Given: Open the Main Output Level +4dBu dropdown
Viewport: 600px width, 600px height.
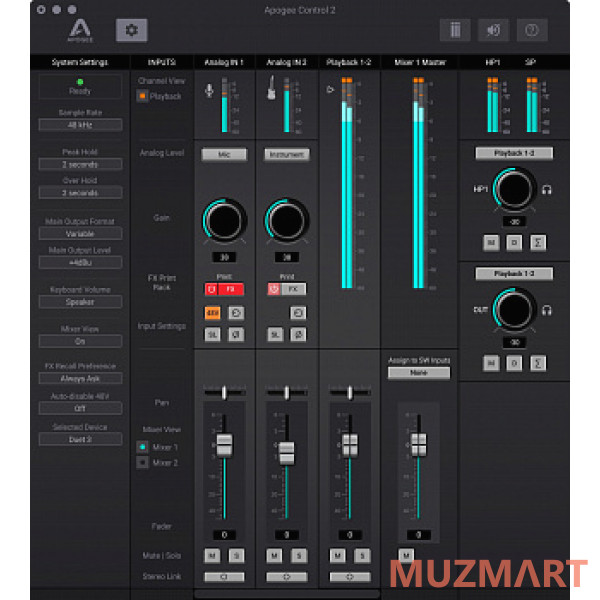Looking at the screenshot, I should pyautogui.click(x=80, y=262).
